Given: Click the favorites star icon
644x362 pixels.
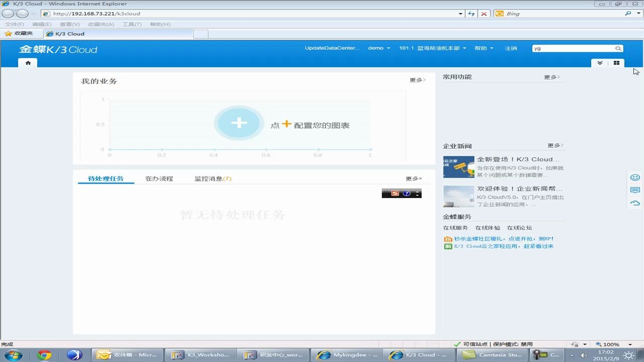Looking at the screenshot, I should (8, 34).
